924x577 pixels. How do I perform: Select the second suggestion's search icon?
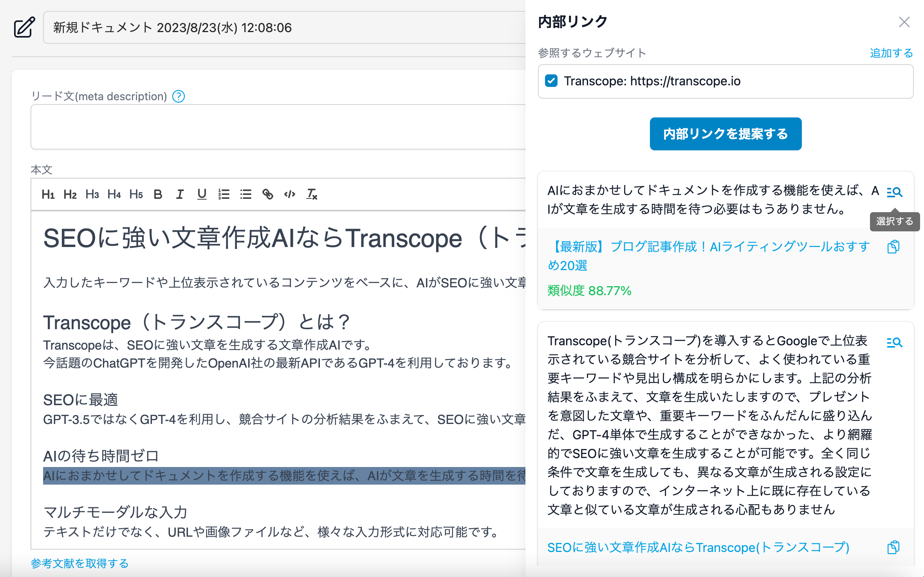point(894,343)
